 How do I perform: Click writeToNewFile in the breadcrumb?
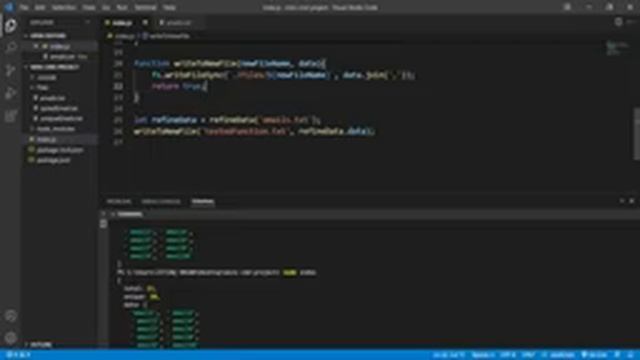[x=170, y=36]
